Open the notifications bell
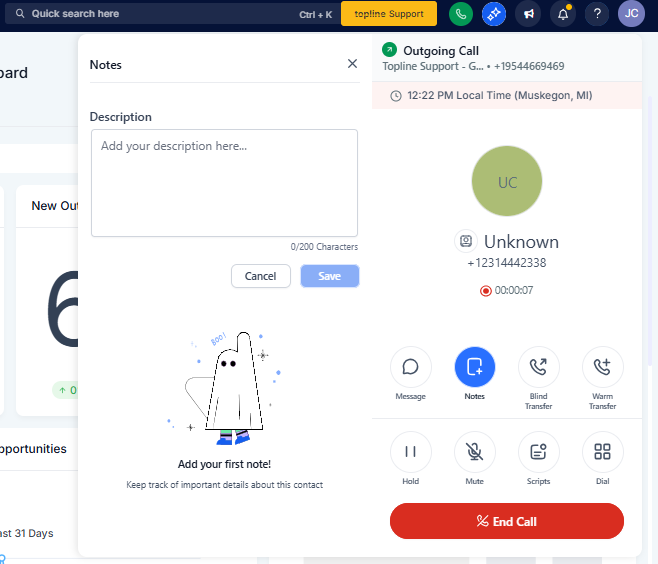Image resolution: width=658 pixels, height=564 pixels. 563,14
